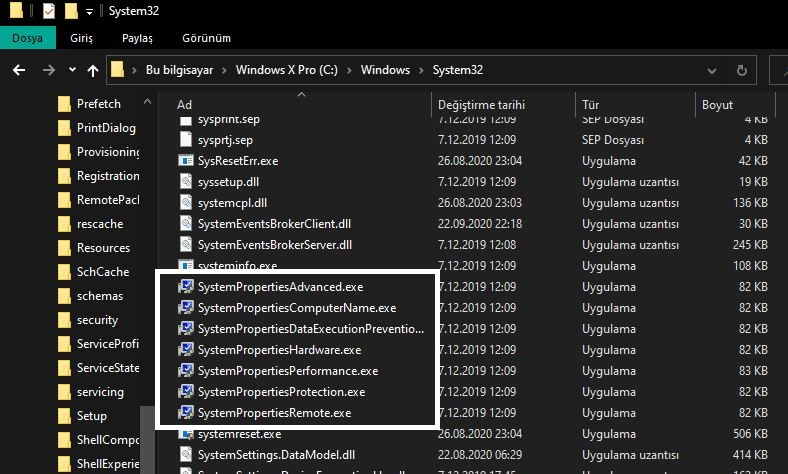Image resolution: width=788 pixels, height=474 pixels.
Task: Open the Dosya menu tab
Action: pyautogui.click(x=28, y=38)
